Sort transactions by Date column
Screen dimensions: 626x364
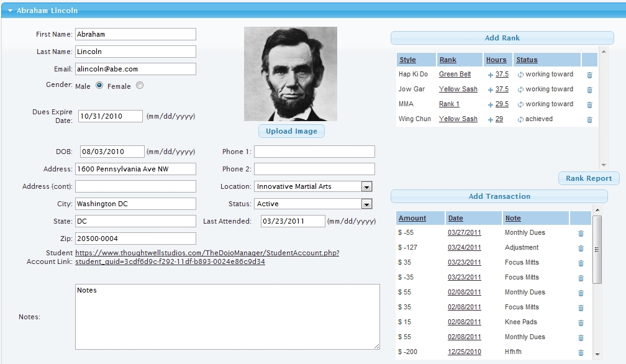(x=456, y=218)
